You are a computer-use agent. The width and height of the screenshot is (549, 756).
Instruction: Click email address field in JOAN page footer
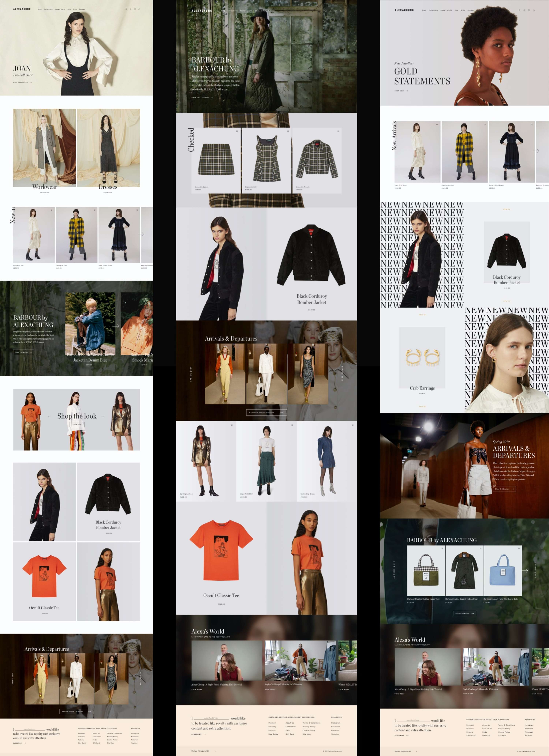(30, 729)
